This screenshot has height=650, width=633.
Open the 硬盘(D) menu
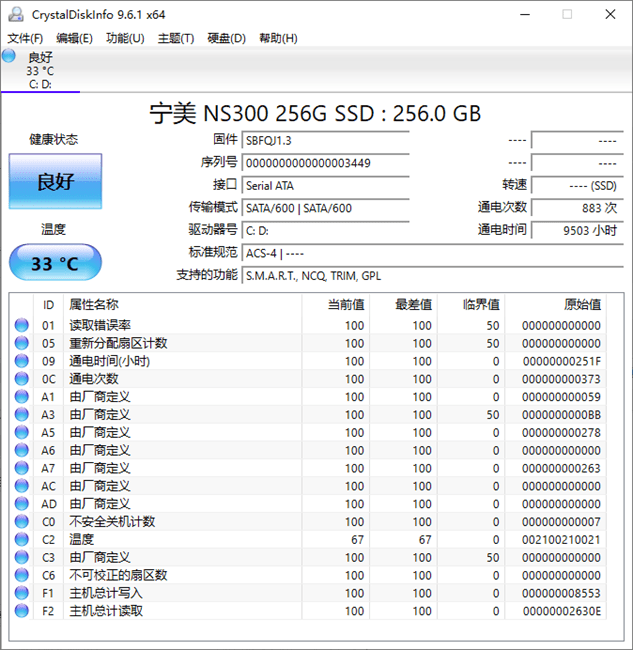click(227, 39)
